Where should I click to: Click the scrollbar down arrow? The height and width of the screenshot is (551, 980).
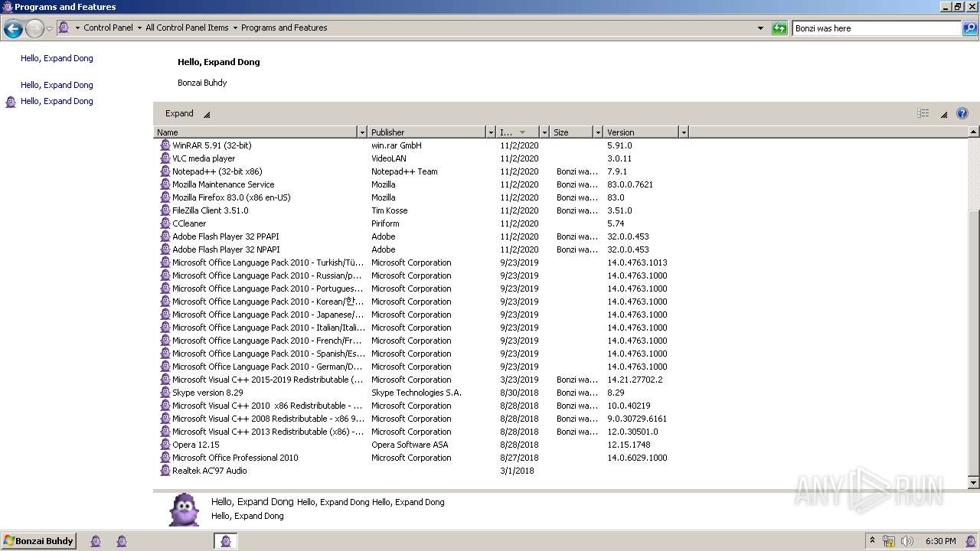(x=974, y=483)
